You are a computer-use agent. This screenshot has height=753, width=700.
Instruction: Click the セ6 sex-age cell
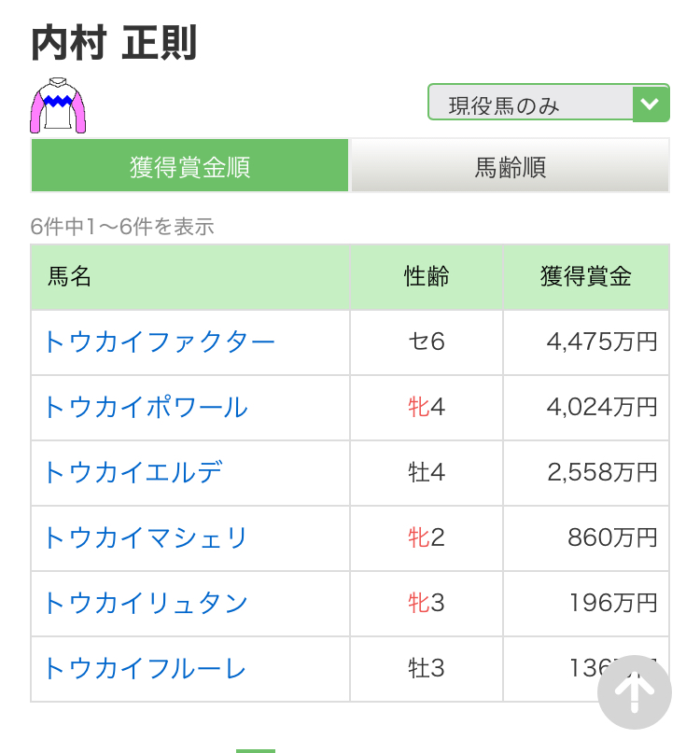(427, 342)
